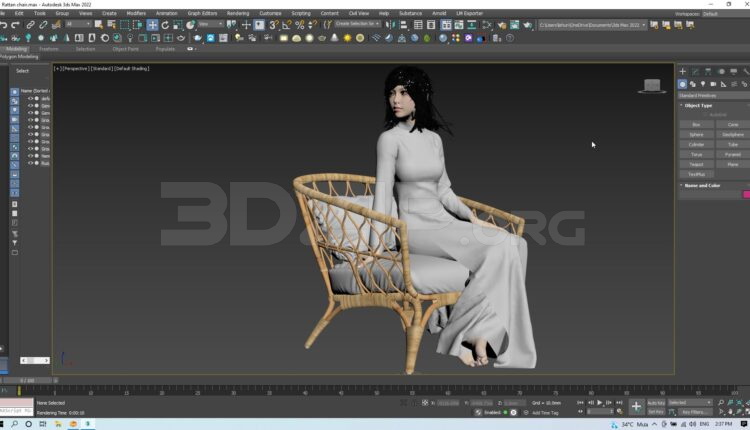Open the Key Filters button
The width and height of the screenshot is (750, 430).
[694, 412]
